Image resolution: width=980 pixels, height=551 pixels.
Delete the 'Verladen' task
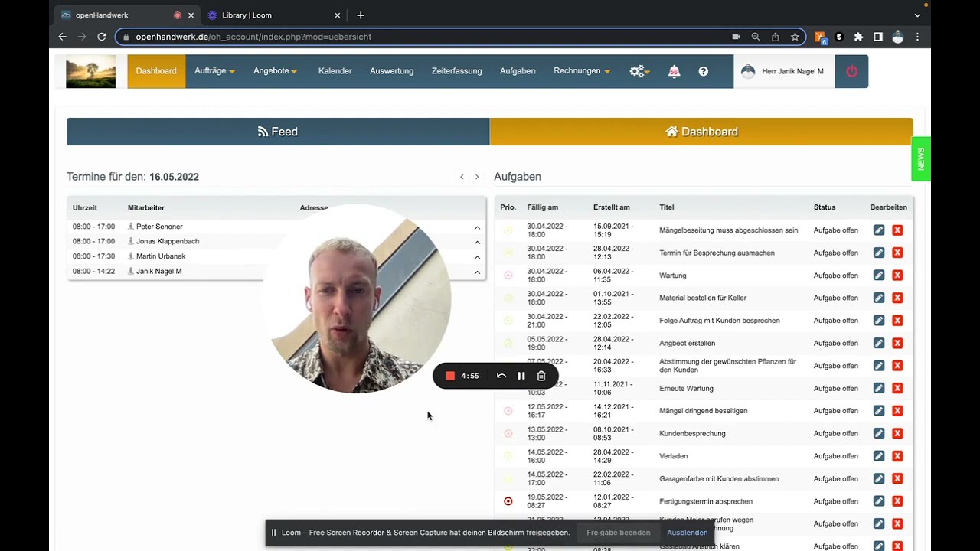click(897, 456)
